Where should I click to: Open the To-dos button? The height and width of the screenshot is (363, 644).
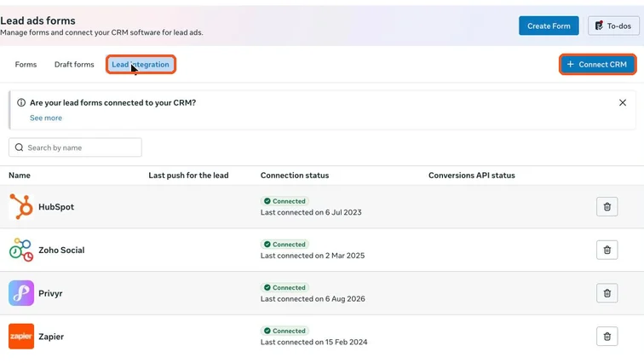613,26
